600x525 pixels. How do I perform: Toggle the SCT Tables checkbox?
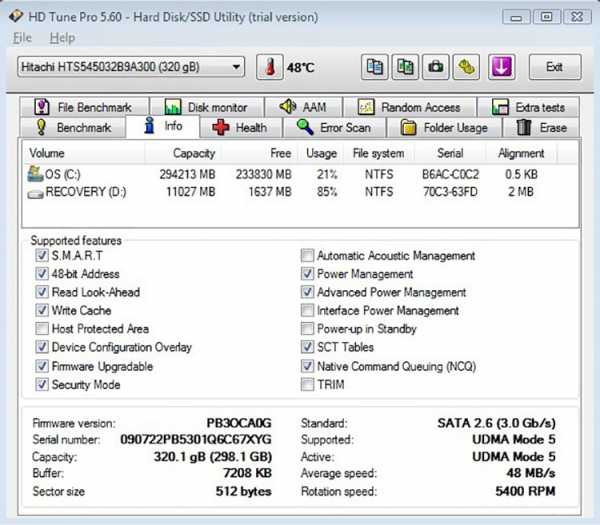coord(307,347)
